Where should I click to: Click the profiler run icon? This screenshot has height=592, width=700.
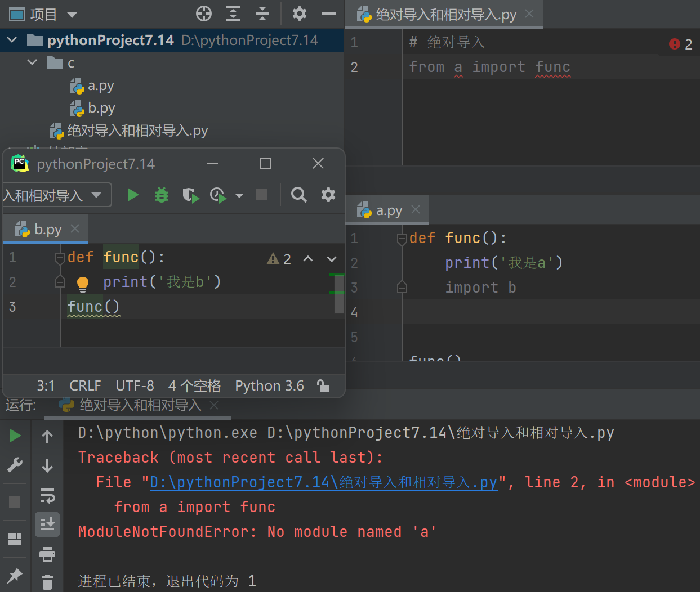218,195
